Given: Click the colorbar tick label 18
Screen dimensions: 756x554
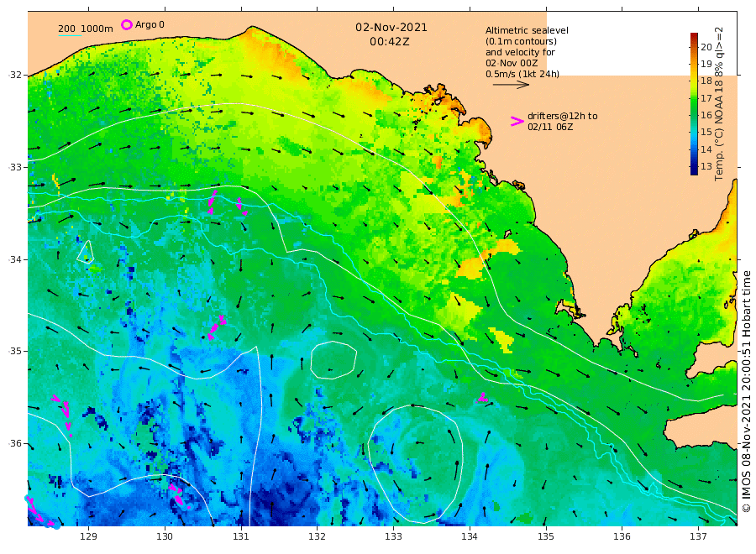Looking at the screenshot, I should (706, 81).
